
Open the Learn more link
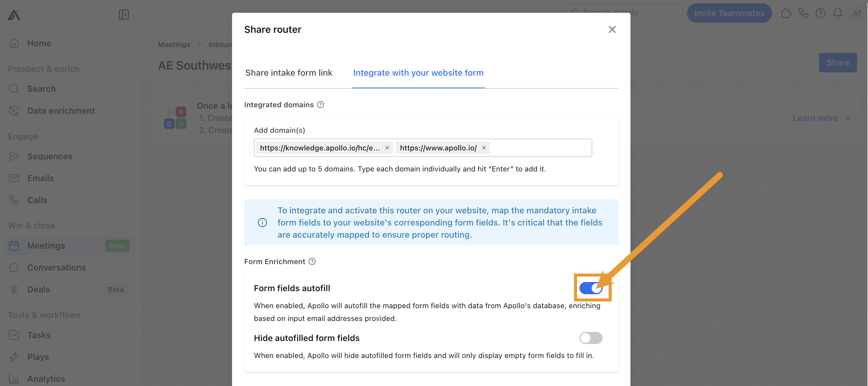pos(815,118)
